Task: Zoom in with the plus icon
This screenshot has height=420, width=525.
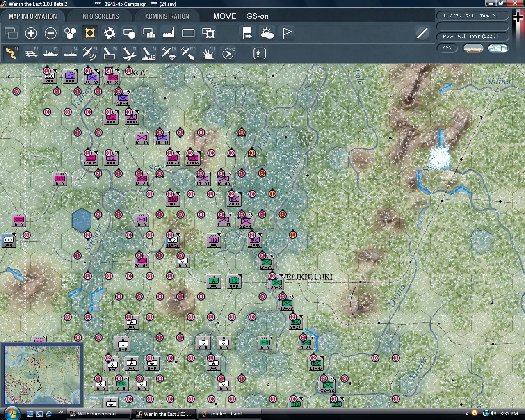Action: [x=31, y=33]
